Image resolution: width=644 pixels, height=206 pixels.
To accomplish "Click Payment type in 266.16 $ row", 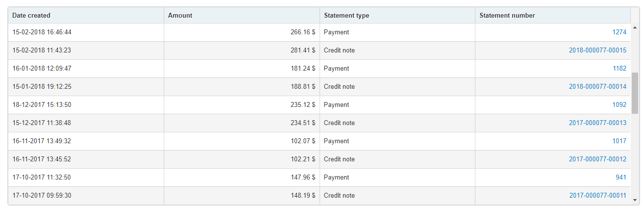I will click(x=336, y=32).
